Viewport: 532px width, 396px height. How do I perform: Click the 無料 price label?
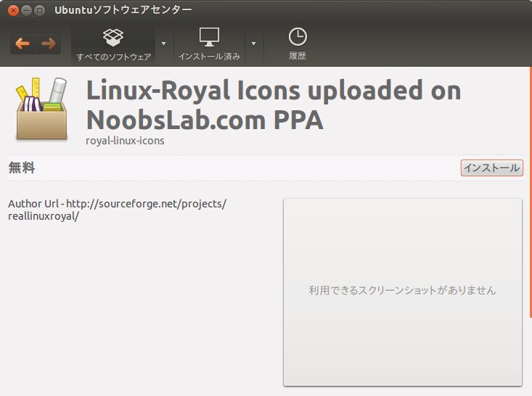coord(21,168)
